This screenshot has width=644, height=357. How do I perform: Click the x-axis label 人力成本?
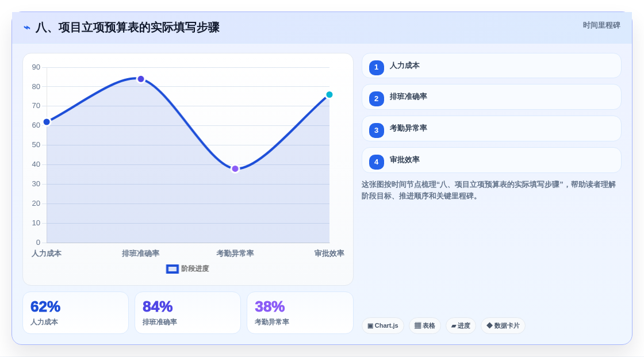coord(47,254)
